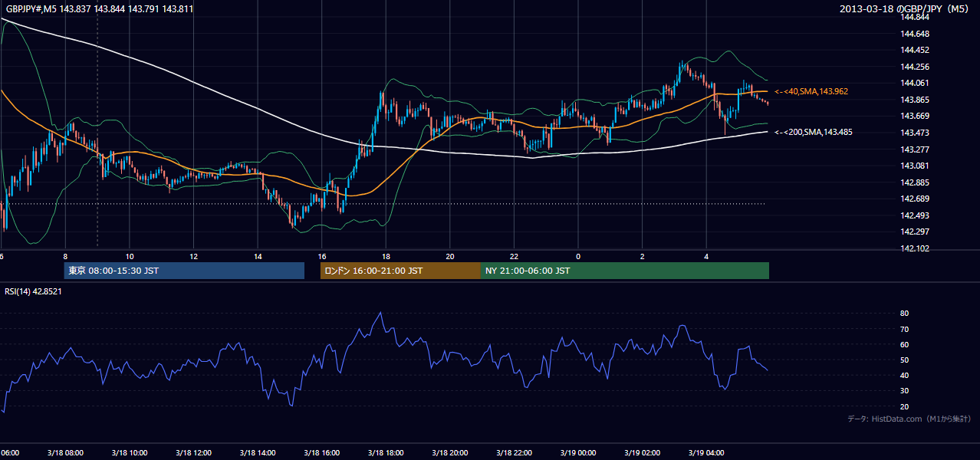Click price axis value 144.061

pyautogui.click(x=916, y=84)
